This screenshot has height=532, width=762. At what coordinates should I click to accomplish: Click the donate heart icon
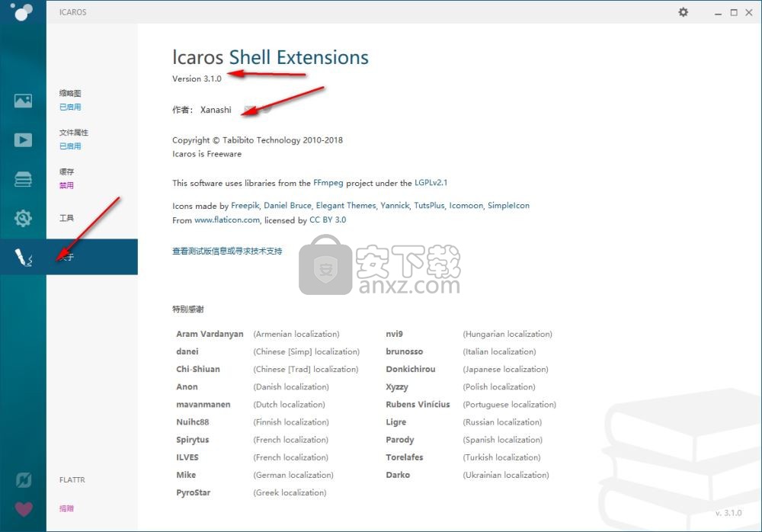coord(24,508)
